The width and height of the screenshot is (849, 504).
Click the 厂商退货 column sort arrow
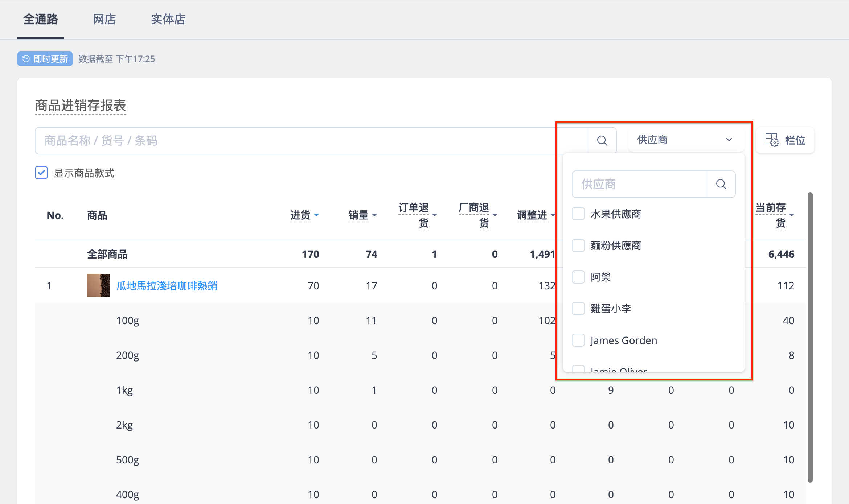(x=495, y=215)
